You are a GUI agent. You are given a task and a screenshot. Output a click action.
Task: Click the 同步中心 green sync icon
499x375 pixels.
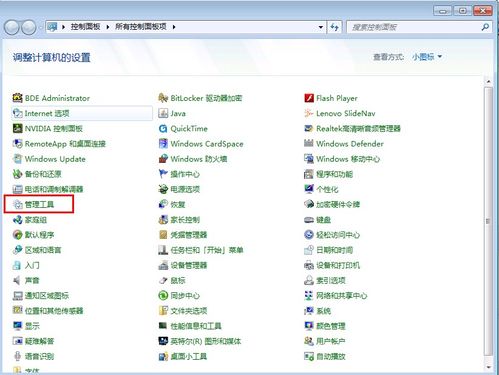tap(163, 296)
